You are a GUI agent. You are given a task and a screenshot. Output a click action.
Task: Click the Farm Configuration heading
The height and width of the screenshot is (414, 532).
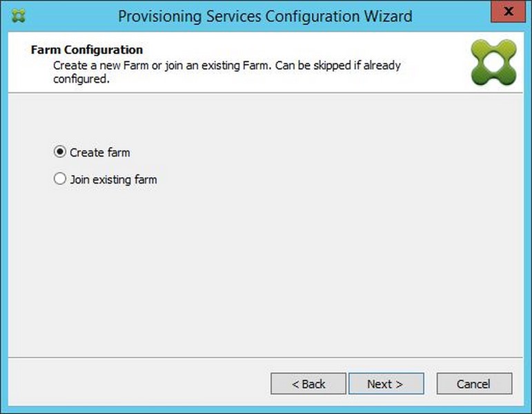(87, 50)
